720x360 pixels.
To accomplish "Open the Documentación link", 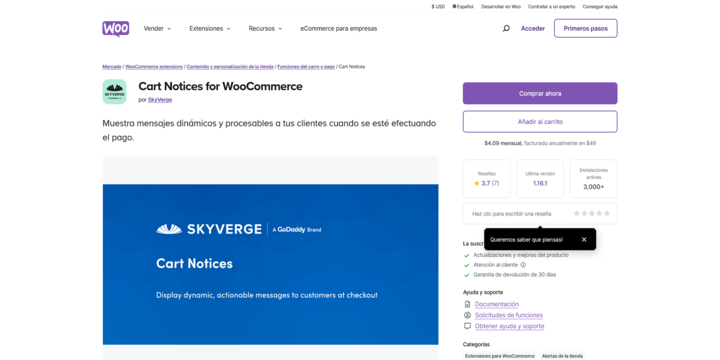I will (x=496, y=304).
